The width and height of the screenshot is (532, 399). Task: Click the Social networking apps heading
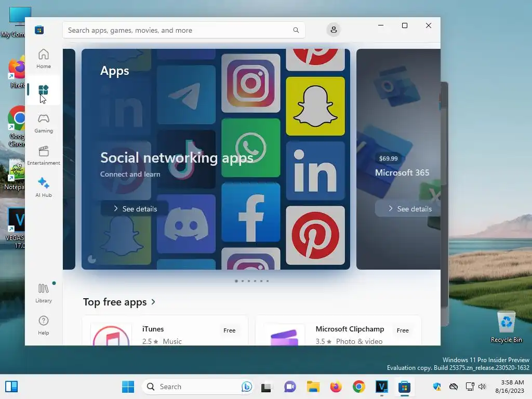coord(177,158)
